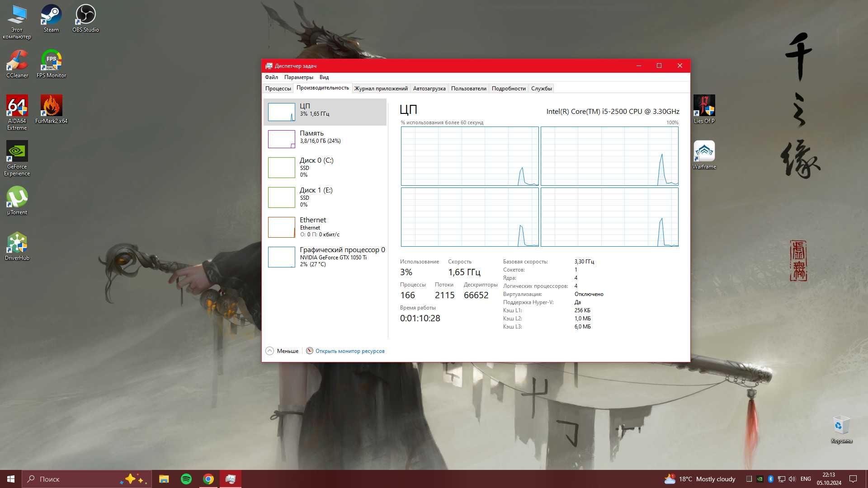This screenshot has width=868, height=488.
Task: Select the Память performance item
Action: [x=325, y=139]
